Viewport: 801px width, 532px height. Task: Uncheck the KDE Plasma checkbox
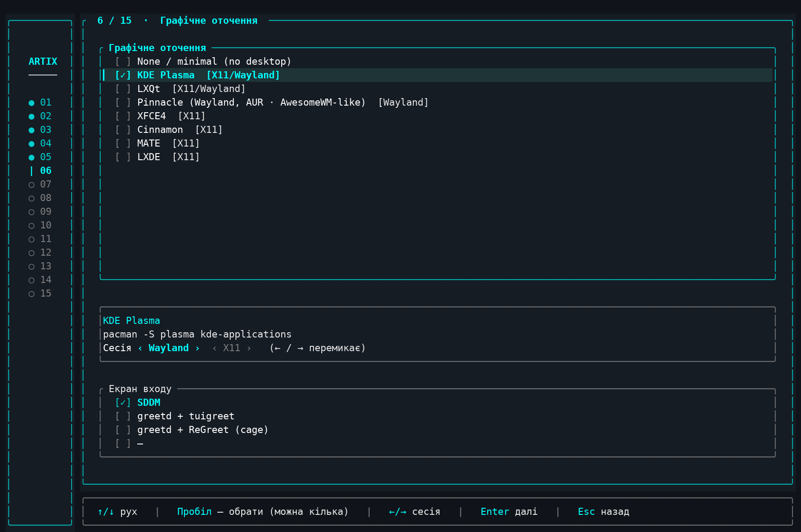point(123,75)
